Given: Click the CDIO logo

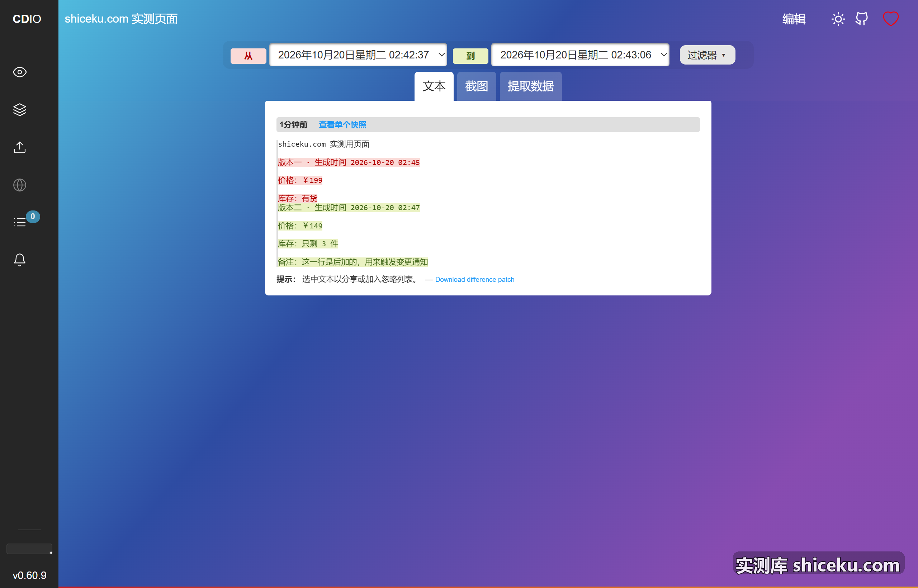Looking at the screenshot, I should (27, 19).
